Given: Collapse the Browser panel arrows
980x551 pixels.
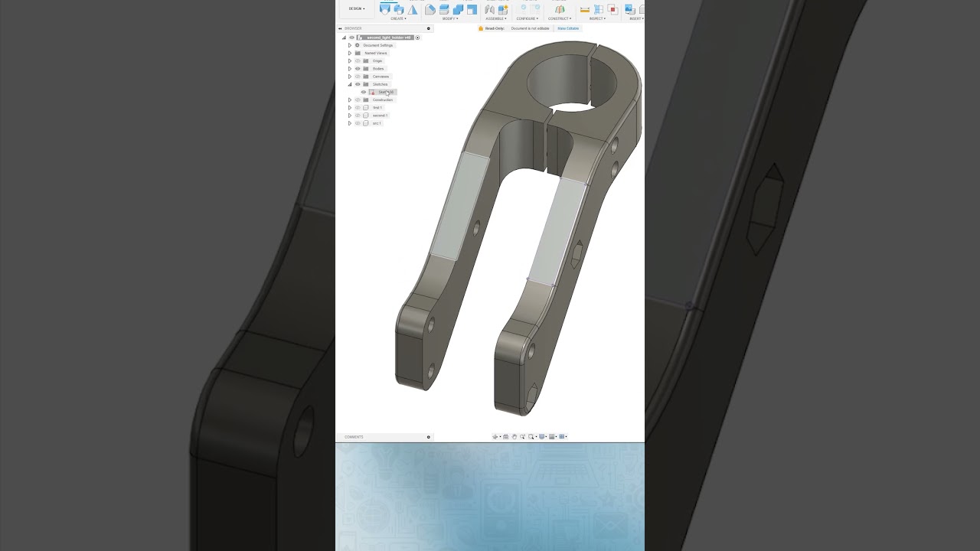Looking at the screenshot, I should [x=340, y=28].
